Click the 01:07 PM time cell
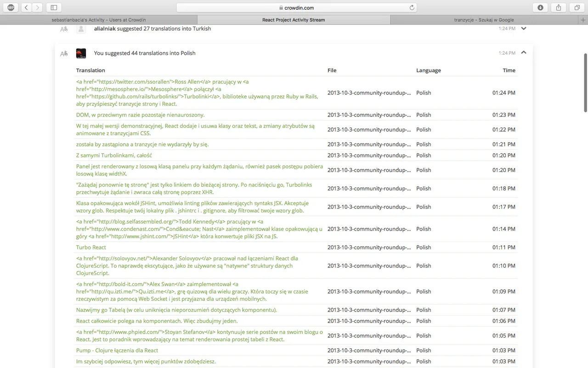Image resolution: width=588 pixels, height=368 pixels. (x=504, y=310)
